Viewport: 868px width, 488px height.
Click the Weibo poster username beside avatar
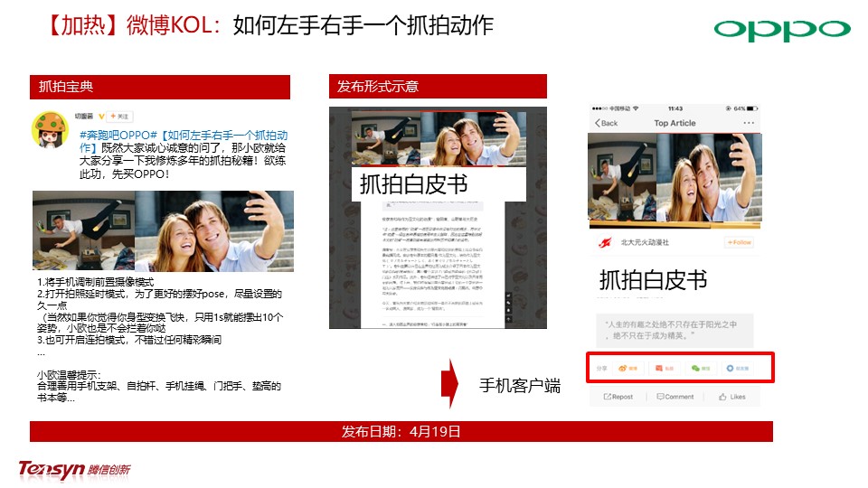[x=83, y=117]
